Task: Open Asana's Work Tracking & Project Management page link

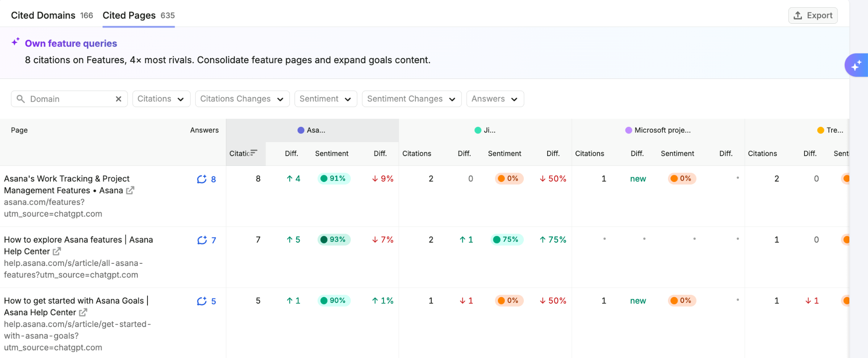Action: [67, 185]
